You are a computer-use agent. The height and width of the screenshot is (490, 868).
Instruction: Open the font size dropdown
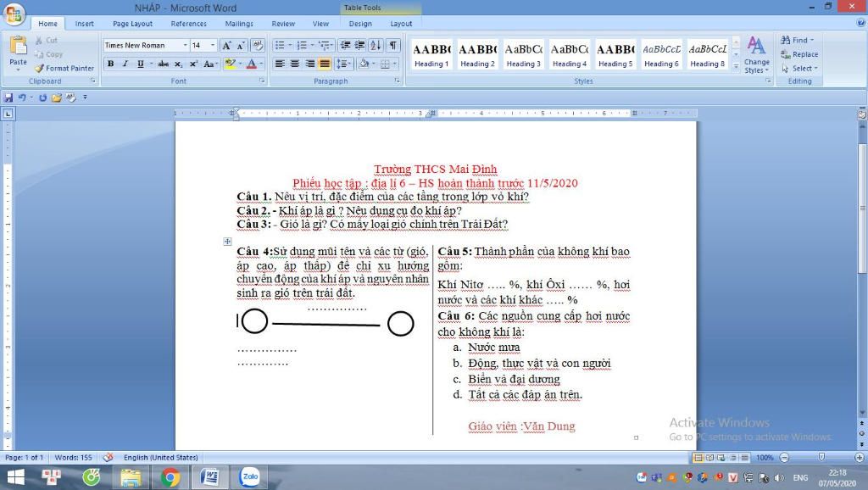pos(213,46)
